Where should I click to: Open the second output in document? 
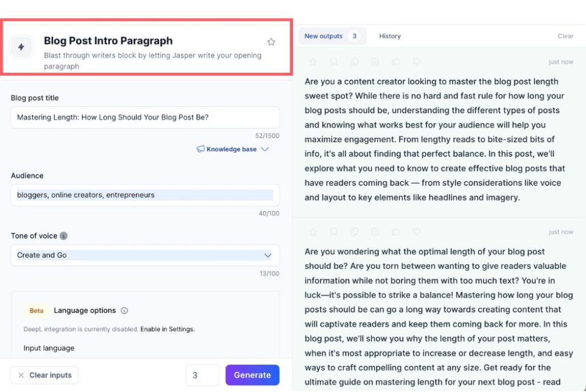pyautogui.click(x=375, y=232)
